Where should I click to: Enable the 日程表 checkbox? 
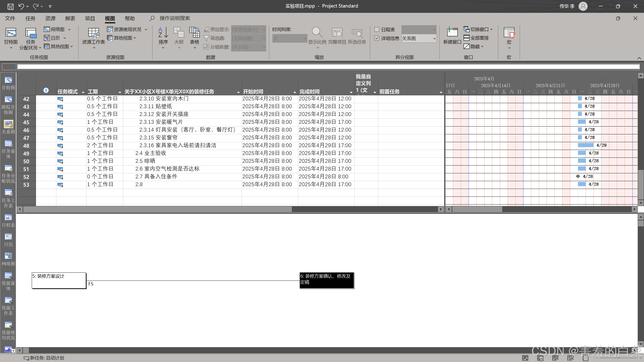[x=377, y=30]
